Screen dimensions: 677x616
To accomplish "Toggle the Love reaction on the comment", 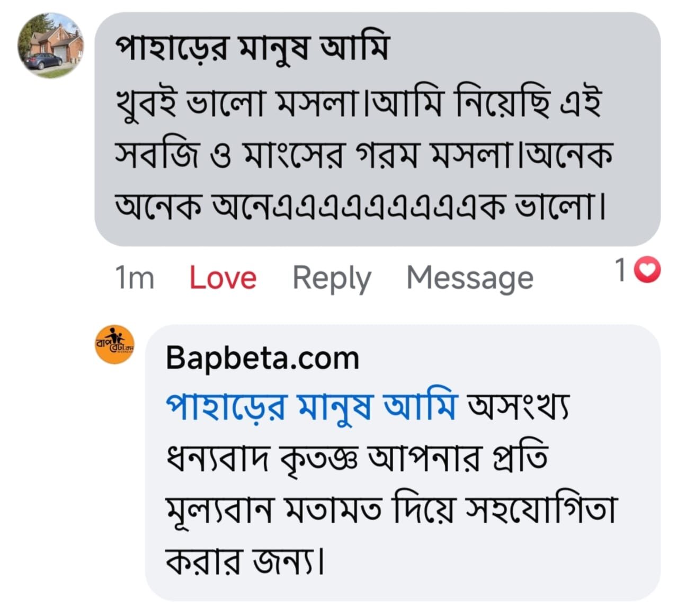I will pos(222,278).
